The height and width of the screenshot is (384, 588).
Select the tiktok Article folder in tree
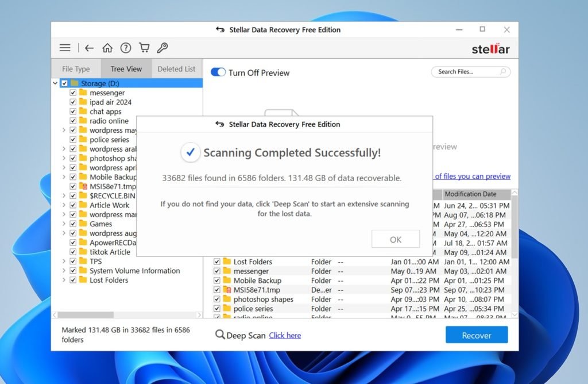[110, 252]
